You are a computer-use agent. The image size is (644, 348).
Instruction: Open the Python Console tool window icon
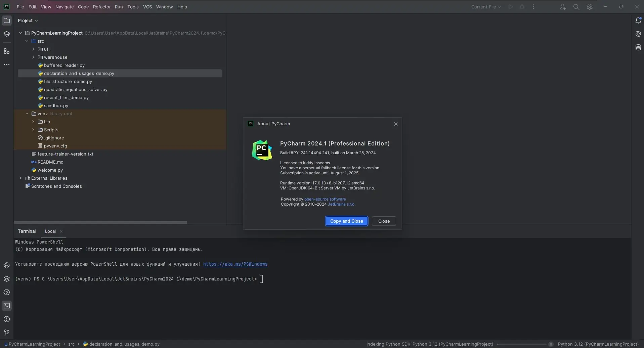[7, 265]
